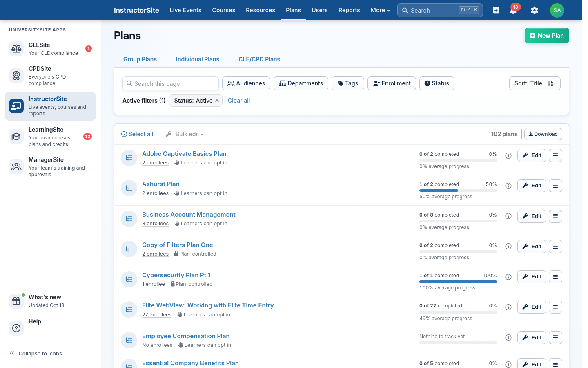Image resolution: width=588 pixels, height=368 pixels.
Task: Open the Help question mark icon
Action: (16, 328)
